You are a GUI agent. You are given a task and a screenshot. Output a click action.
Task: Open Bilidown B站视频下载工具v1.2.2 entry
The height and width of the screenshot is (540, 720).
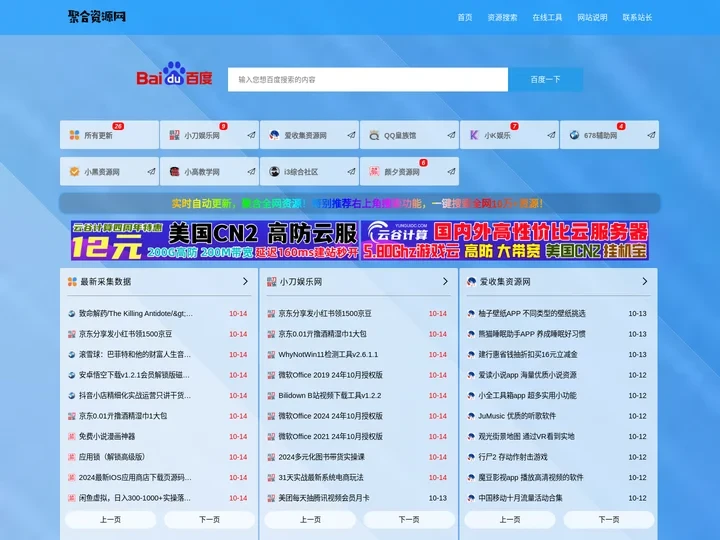point(330,395)
